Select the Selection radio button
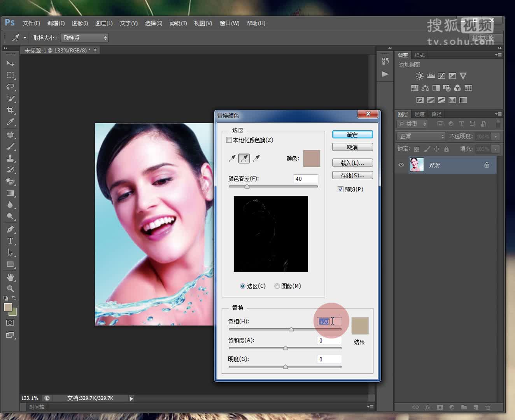The image size is (515, 420). click(x=243, y=286)
